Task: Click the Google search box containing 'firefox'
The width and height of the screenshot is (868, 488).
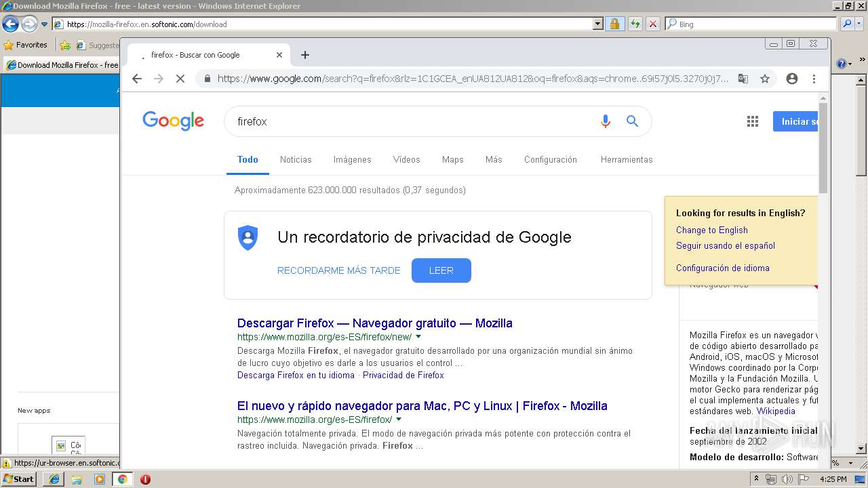Action: click(x=414, y=121)
